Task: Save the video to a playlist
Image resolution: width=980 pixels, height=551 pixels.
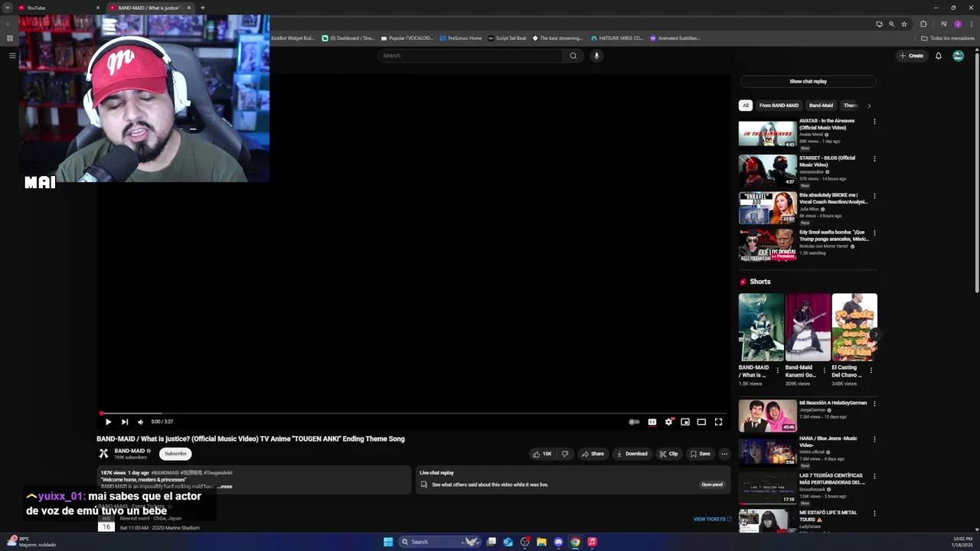Action: click(700, 454)
